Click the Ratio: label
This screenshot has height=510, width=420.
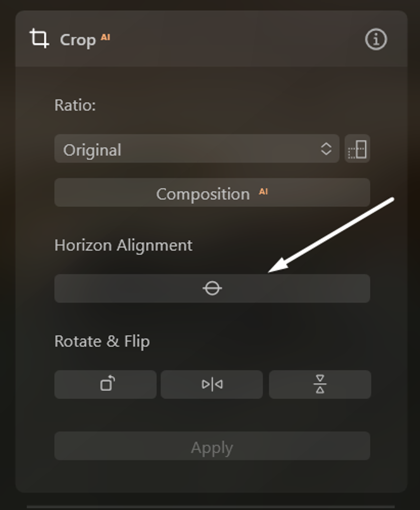point(75,105)
